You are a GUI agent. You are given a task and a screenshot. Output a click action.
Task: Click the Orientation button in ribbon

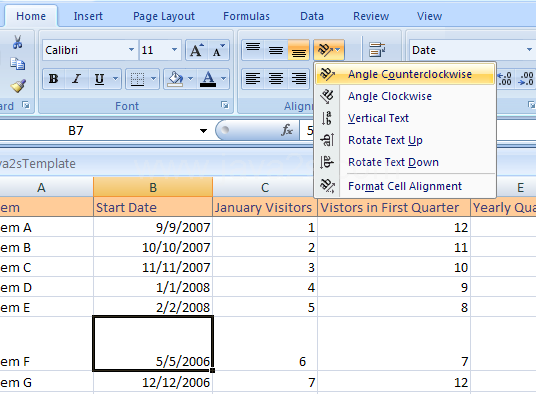(x=329, y=50)
